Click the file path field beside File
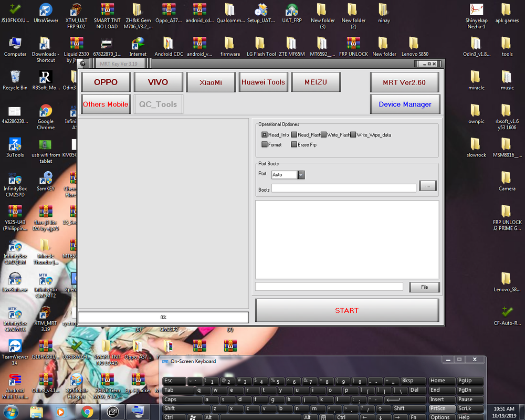The image size is (525, 420). [329, 286]
